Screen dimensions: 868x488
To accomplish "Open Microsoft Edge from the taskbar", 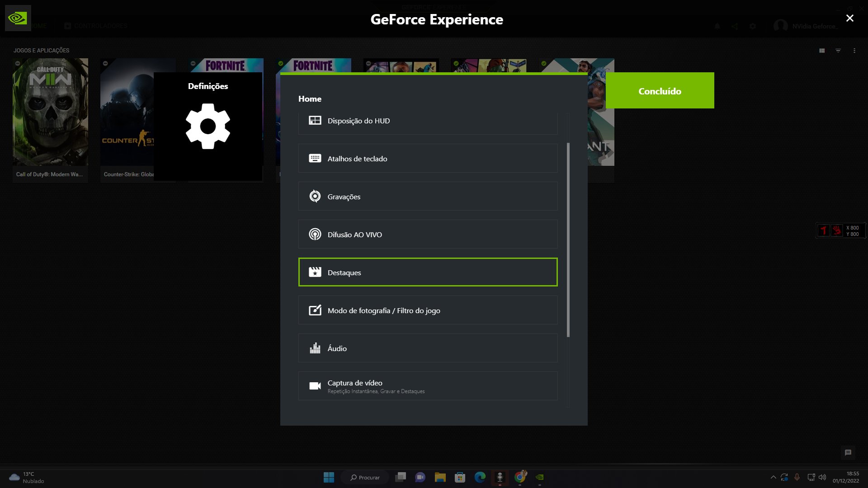I will coord(480,477).
